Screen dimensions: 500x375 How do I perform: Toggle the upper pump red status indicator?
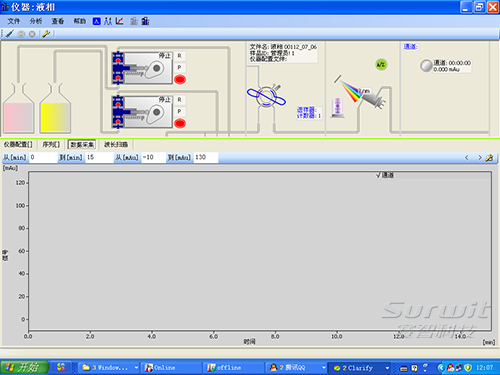(x=180, y=80)
